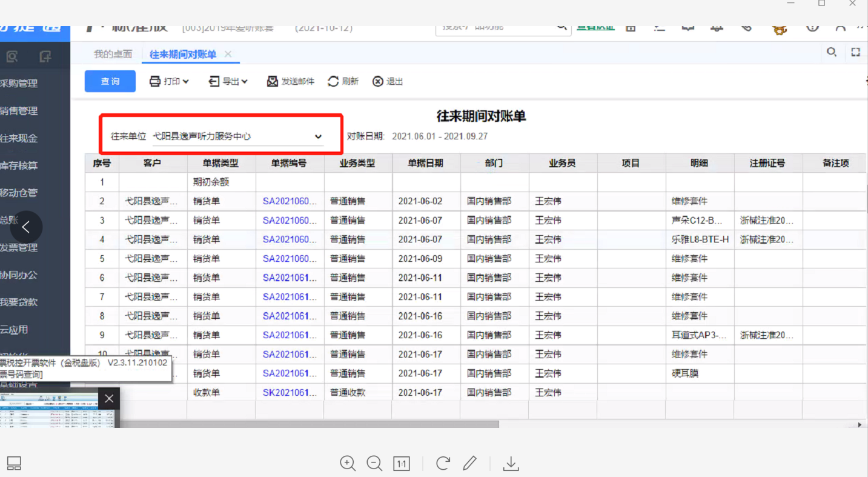868x477 pixels.
Task: Open 协同办公 in the sidebar
Action: point(19,275)
